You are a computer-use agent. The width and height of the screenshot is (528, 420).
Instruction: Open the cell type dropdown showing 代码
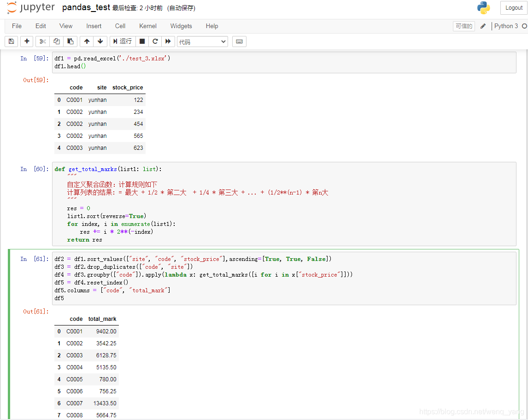[x=202, y=41]
